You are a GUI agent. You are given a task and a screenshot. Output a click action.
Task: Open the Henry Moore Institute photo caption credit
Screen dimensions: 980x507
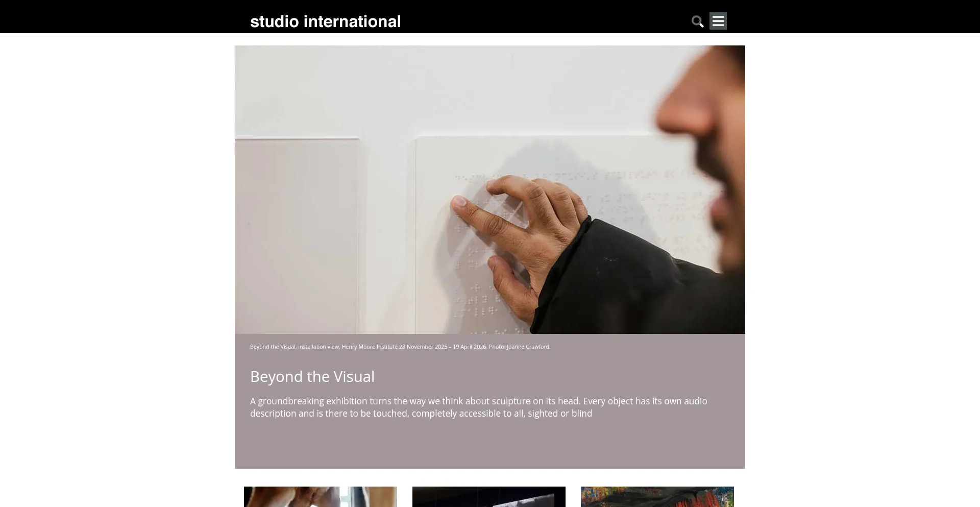[x=400, y=346]
